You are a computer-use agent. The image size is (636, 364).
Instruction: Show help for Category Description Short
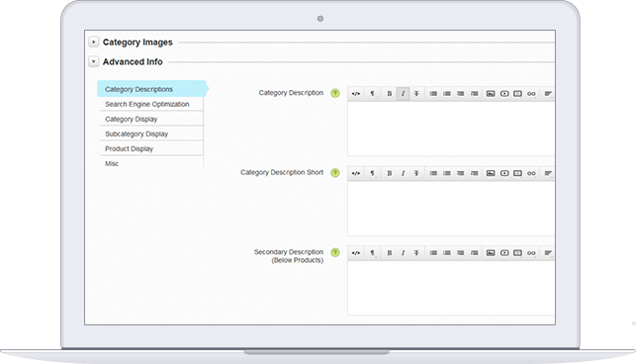(x=335, y=172)
